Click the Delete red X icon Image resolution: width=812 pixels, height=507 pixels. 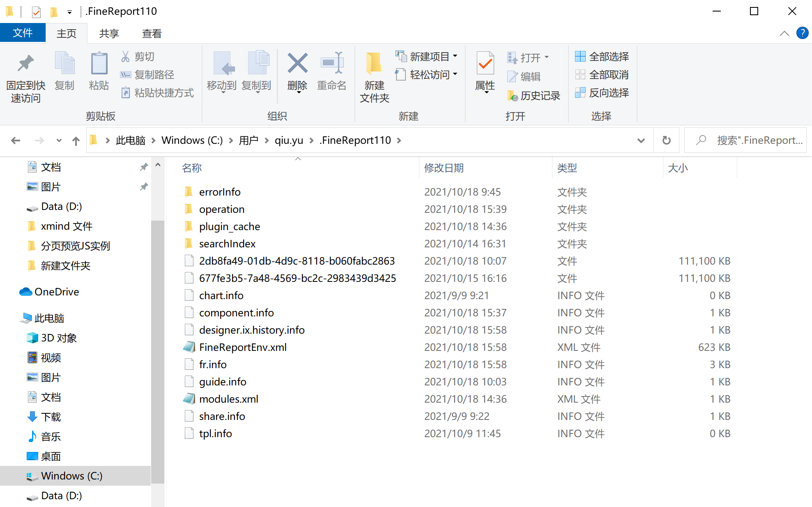coord(297,64)
